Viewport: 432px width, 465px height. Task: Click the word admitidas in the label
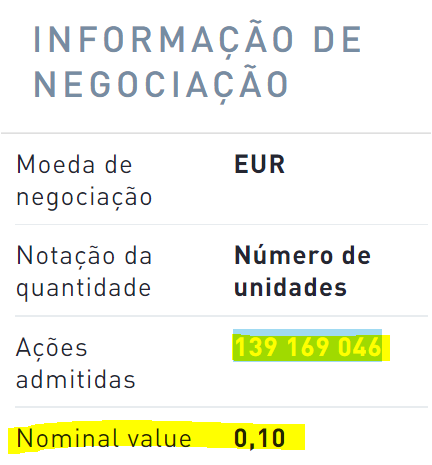[76, 380]
